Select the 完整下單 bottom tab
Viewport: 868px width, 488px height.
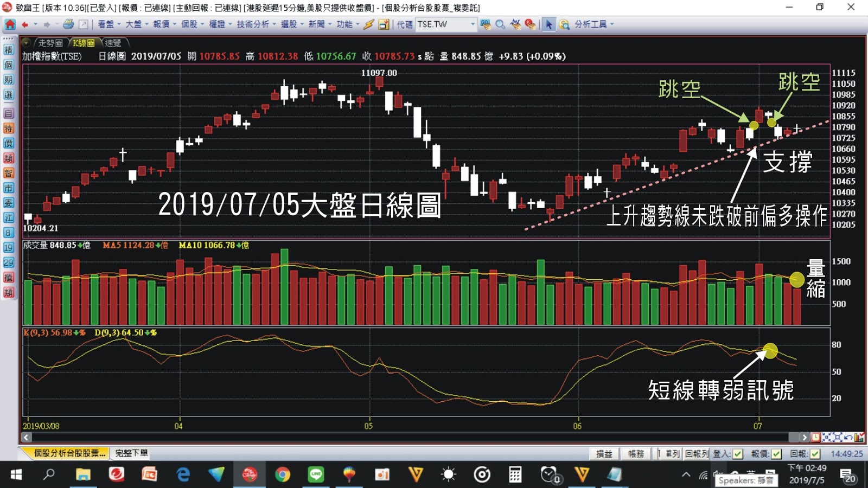coord(131,453)
